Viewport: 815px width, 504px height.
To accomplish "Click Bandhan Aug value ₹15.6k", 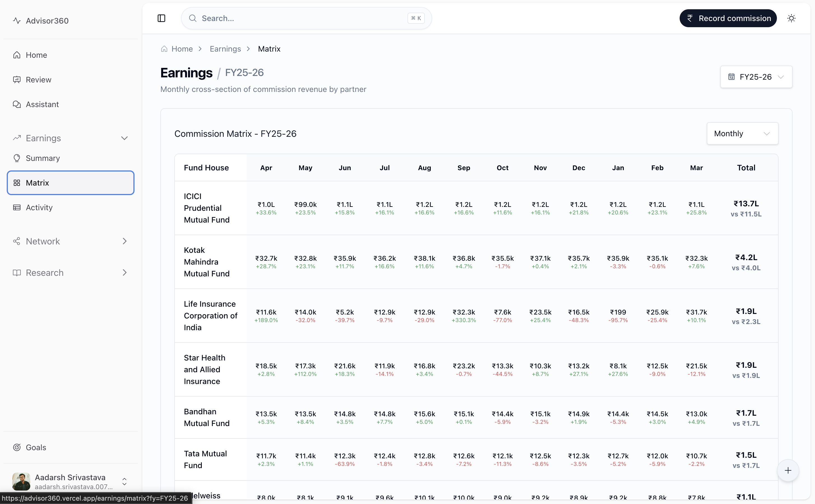I will (424, 414).
